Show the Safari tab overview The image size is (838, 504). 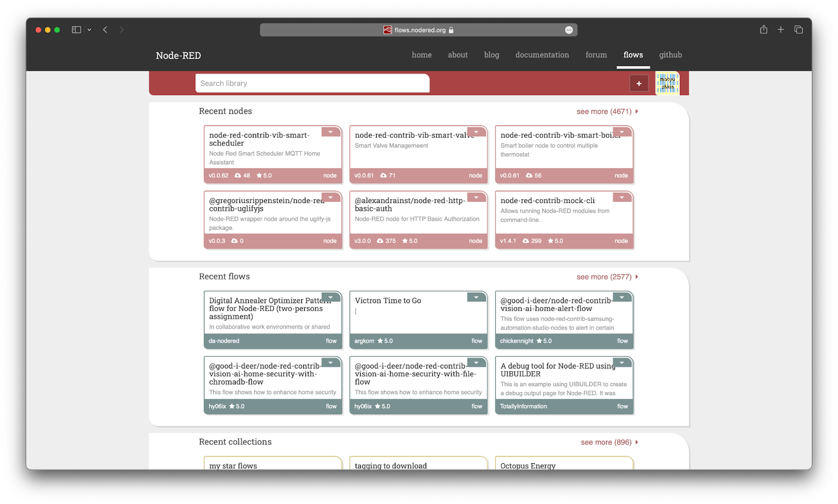pyautogui.click(x=799, y=30)
